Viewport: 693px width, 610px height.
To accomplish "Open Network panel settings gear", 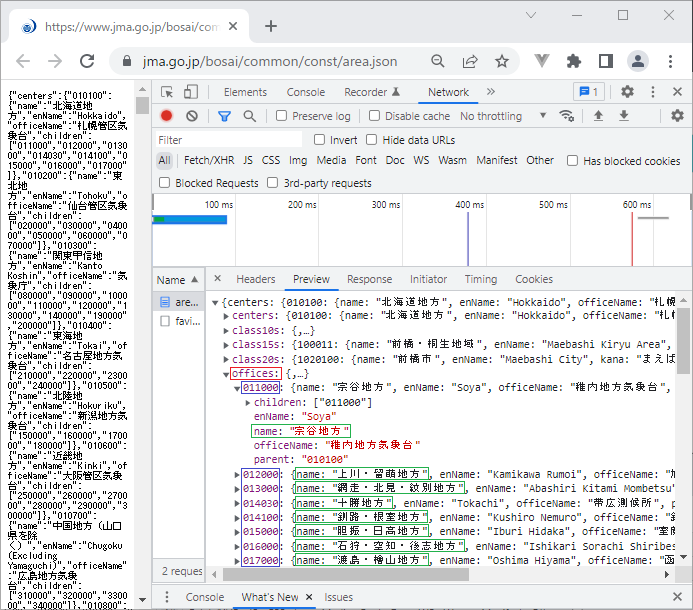I will click(x=677, y=116).
